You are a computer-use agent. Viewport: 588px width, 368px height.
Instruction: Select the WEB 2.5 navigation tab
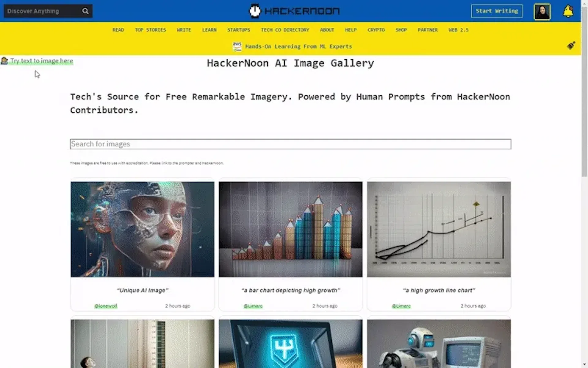pyautogui.click(x=458, y=30)
